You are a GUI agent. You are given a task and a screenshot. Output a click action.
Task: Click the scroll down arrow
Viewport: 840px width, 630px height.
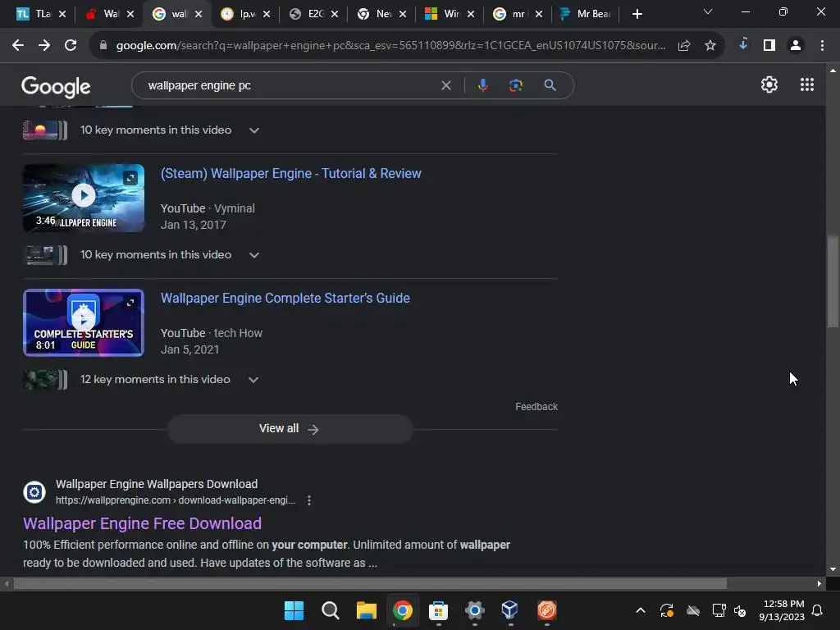[833, 569]
